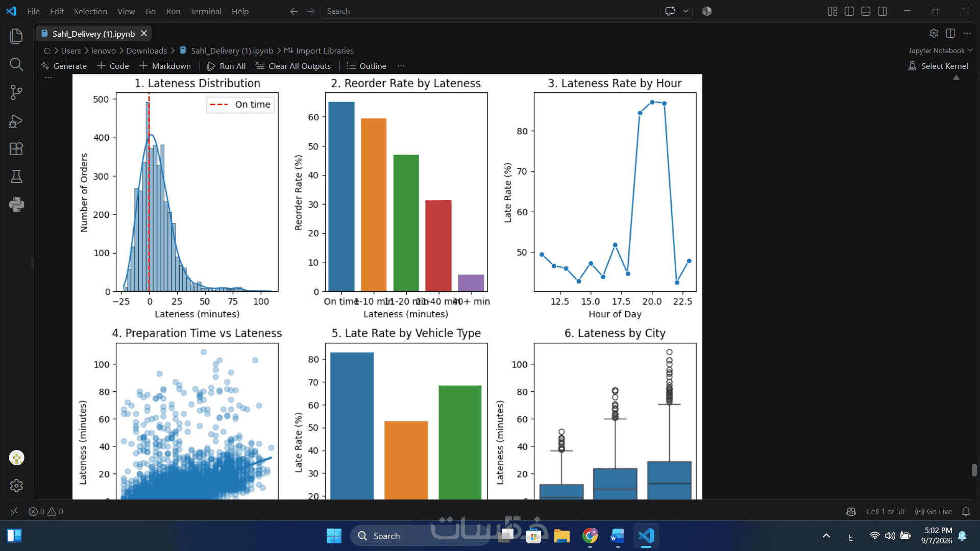Show more notebook toolbar actions ellipsis

click(x=401, y=66)
